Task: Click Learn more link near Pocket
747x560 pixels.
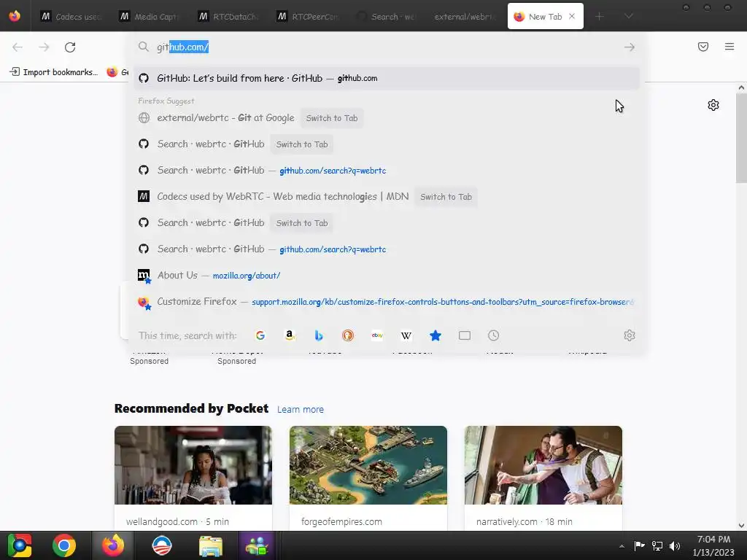Action: 301,410
